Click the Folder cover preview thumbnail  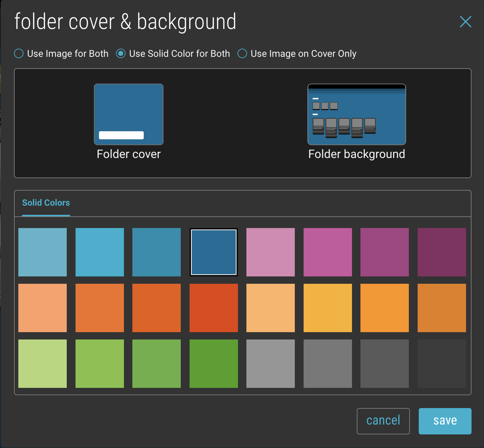pyautogui.click(x=129, y=114)
